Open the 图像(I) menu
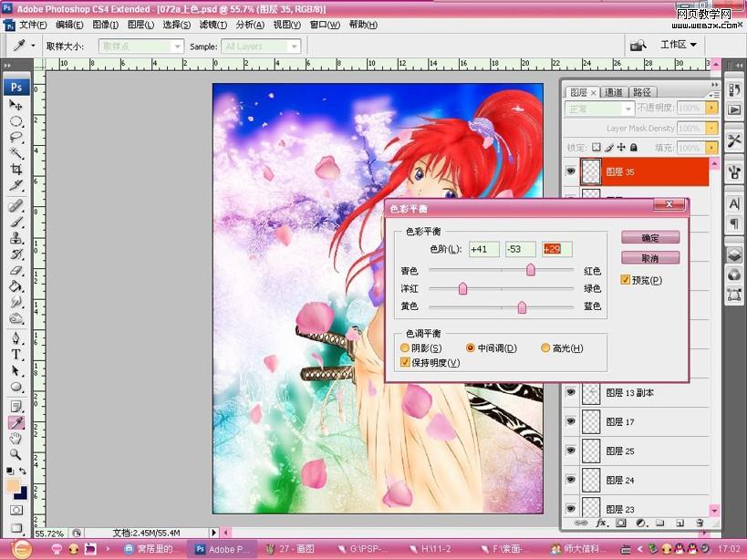Viewport: 747px width, 560px height. click(x=105, y=25)
